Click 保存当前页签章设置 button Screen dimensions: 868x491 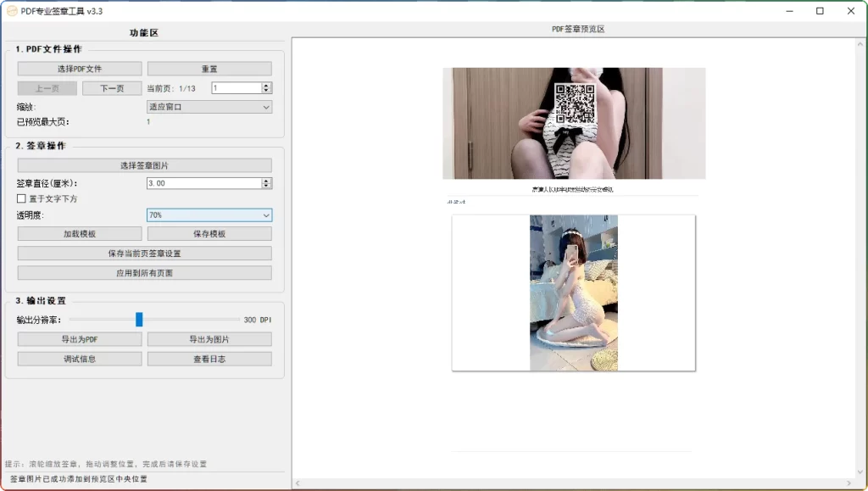(x=144, y=254)
